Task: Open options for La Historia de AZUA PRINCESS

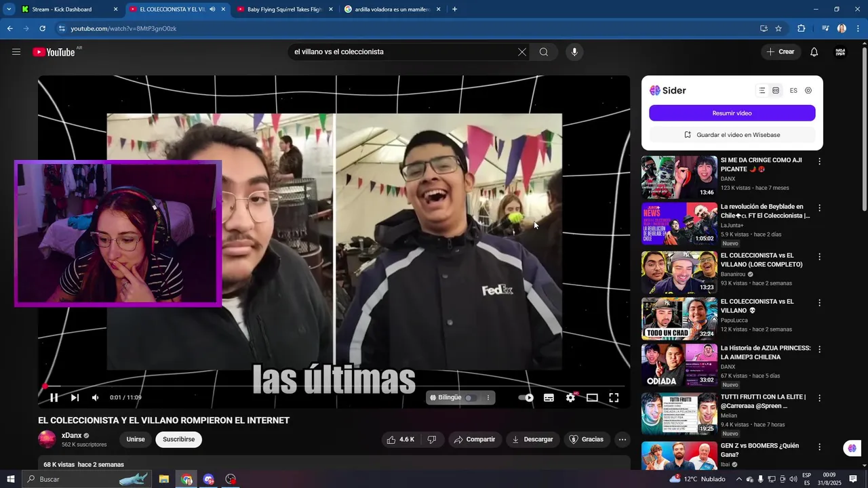Action: (x=819, y=349)
